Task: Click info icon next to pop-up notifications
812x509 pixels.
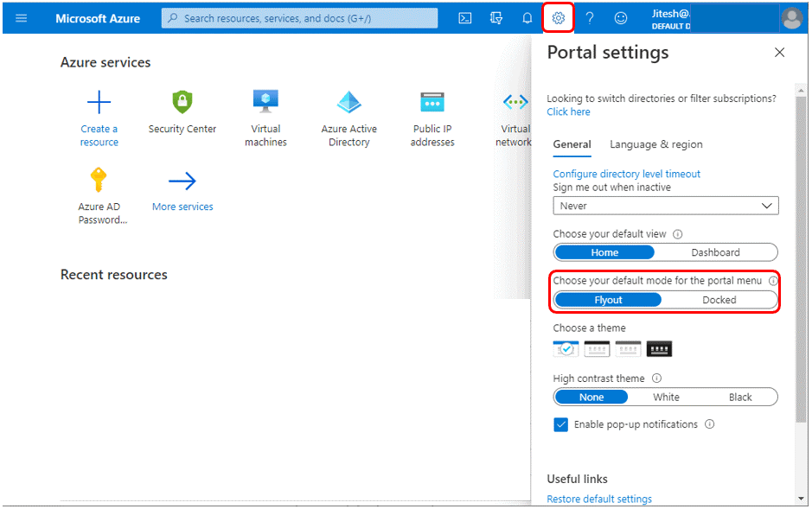Action: coord(710,424)
